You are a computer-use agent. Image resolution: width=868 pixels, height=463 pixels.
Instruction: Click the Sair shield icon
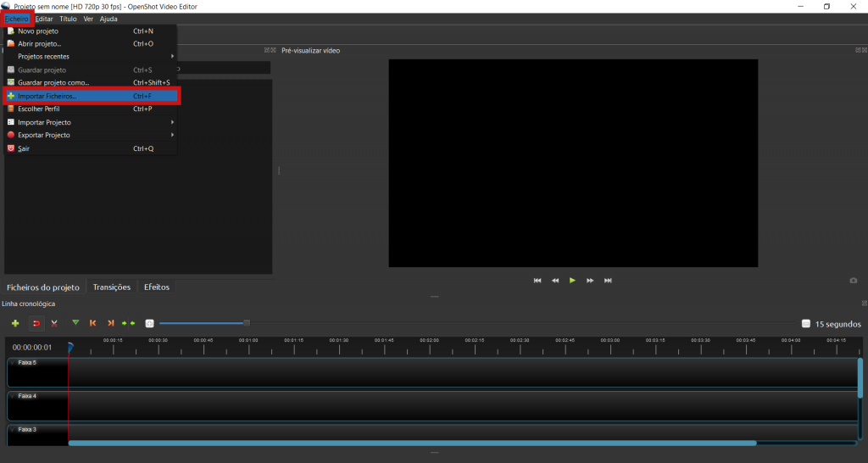tap(10, 148)
